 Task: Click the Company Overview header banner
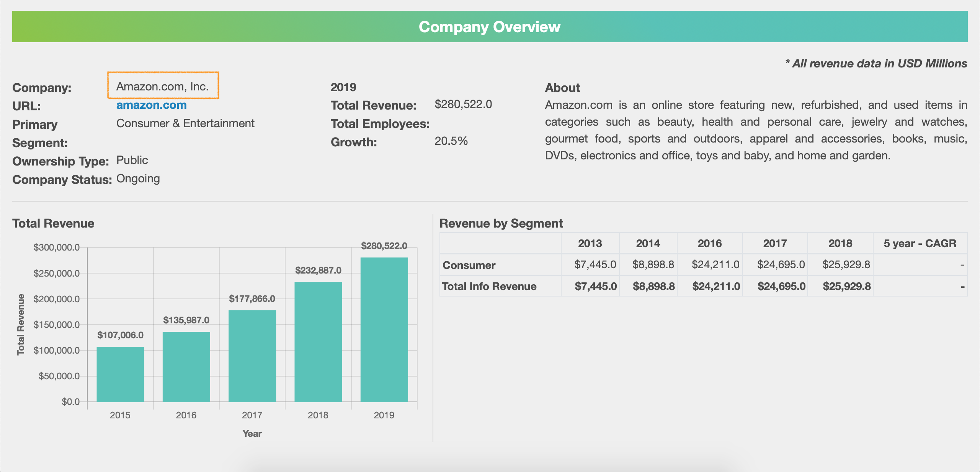click(x=490, y=26)
